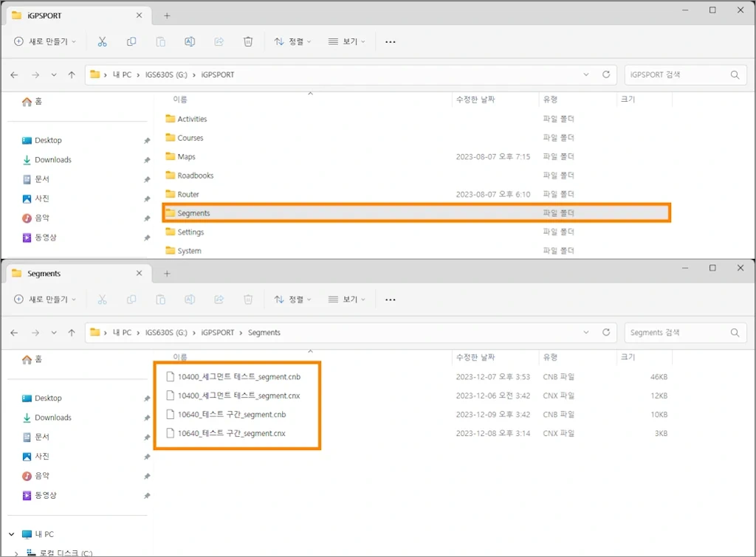
Task: Expand the 내 PC tree node in sidebar
Action: (11, 534)
